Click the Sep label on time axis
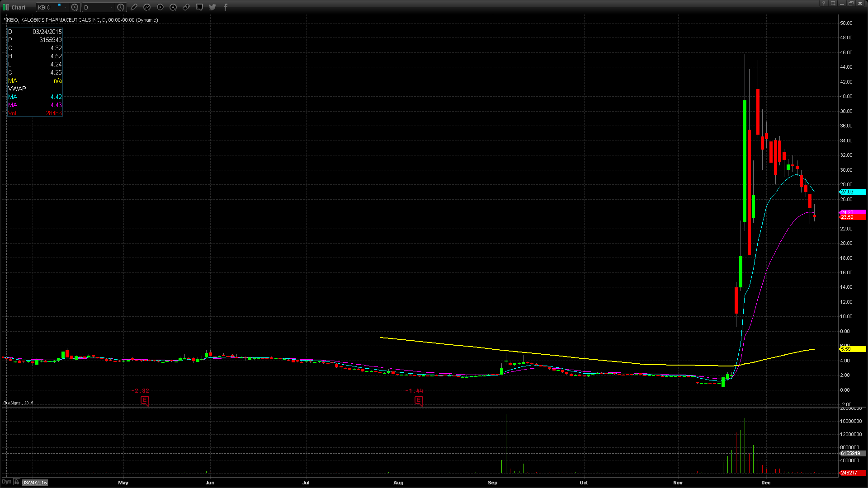 492,483
